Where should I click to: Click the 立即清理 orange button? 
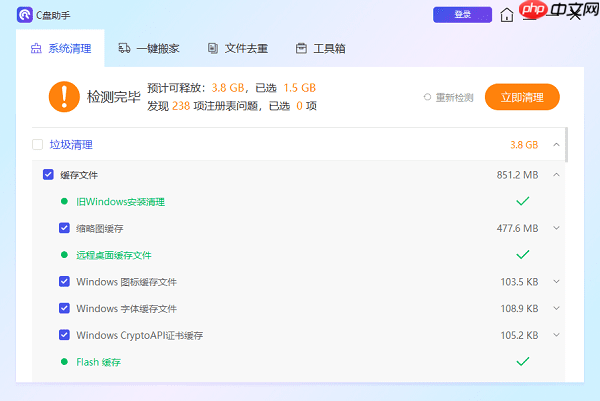pos(522,97)
